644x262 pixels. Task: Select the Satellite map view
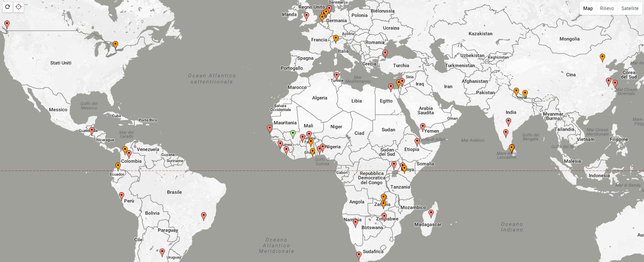[630, 8]
